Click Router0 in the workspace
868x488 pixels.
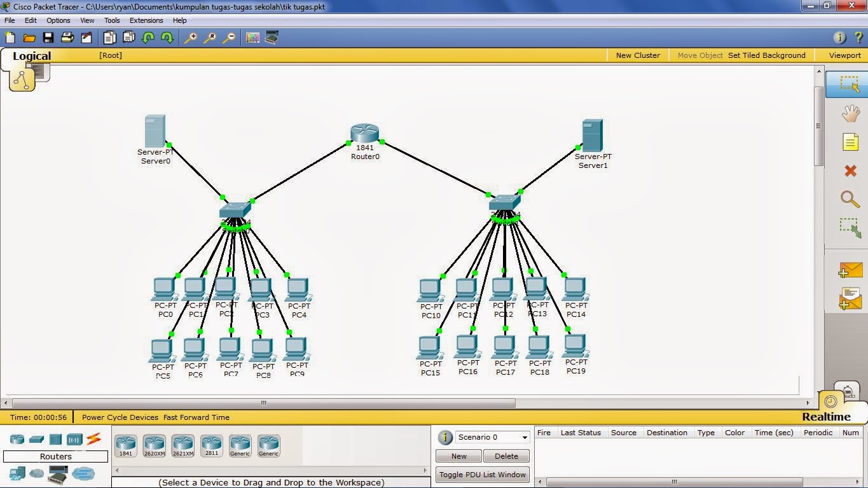pos(365,134)
